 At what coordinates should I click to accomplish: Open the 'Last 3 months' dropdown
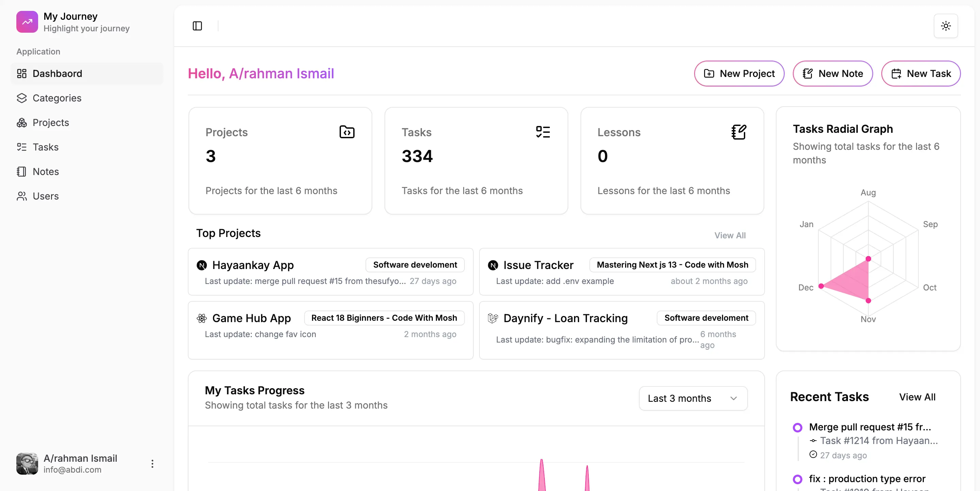pyautogui.click(x=693, y=398)
